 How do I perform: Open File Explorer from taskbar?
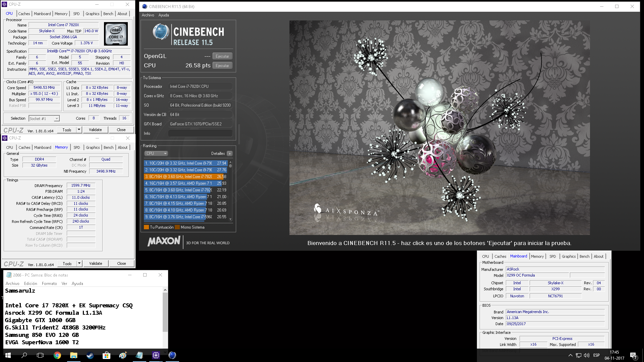click(x=74, y=355)
